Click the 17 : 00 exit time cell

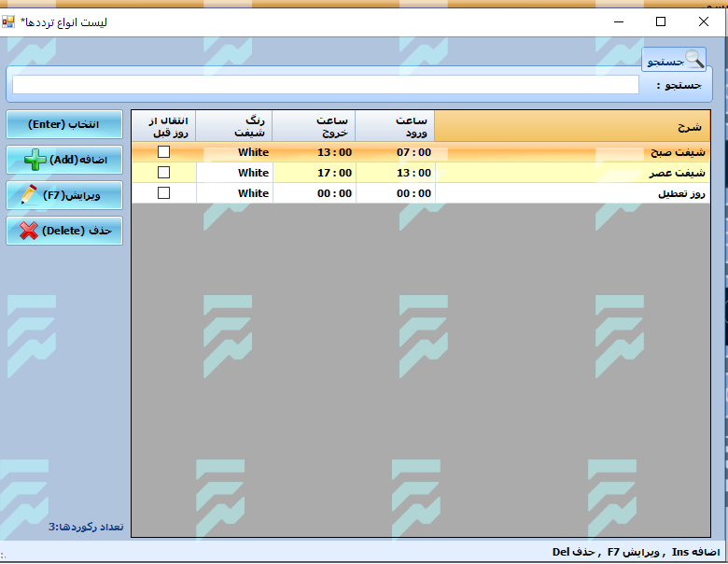[315, 173]
